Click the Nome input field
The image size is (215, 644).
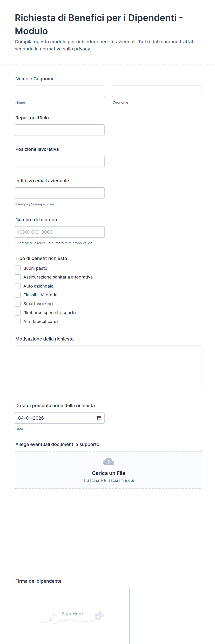(x=60, y=91)
